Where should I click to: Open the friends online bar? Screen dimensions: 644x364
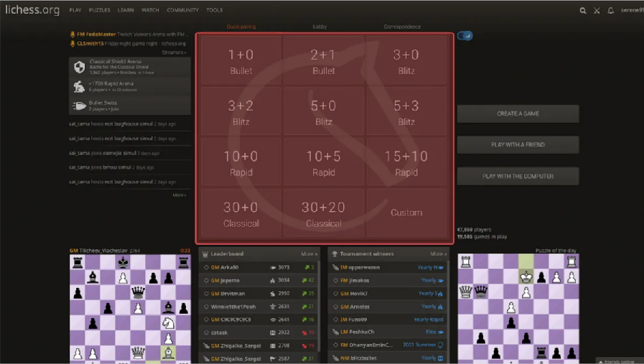[620, 361]
